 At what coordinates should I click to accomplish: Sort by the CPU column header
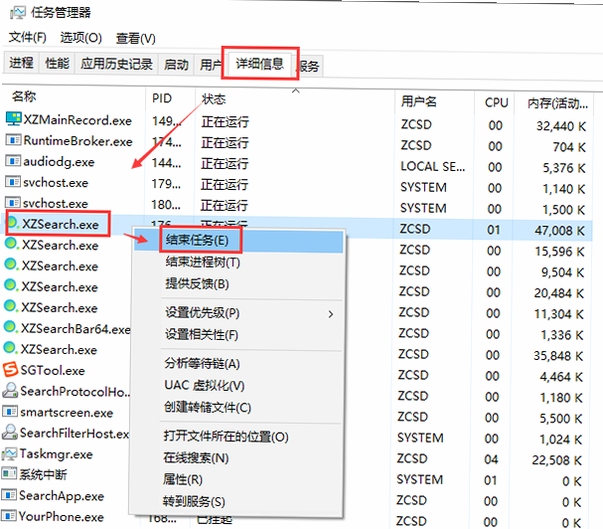pos(496,103)
